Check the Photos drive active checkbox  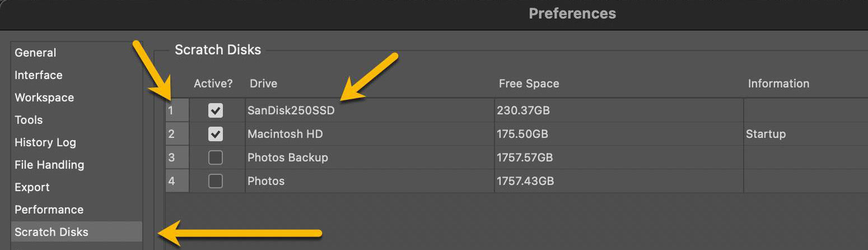[216, 181]
